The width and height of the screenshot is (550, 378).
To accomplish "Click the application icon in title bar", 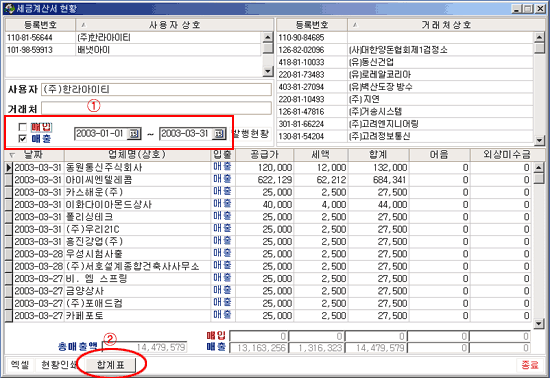I will (9, 8).
